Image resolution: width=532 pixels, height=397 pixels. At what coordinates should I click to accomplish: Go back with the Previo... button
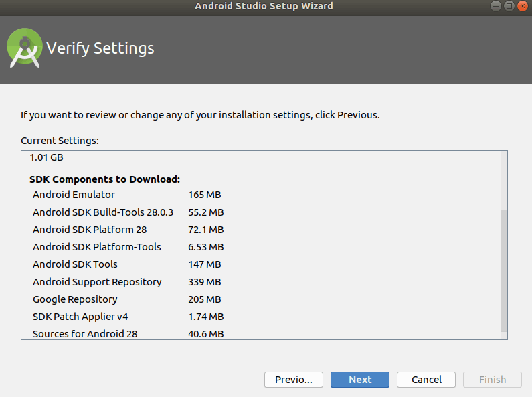(x=294, y=380)
